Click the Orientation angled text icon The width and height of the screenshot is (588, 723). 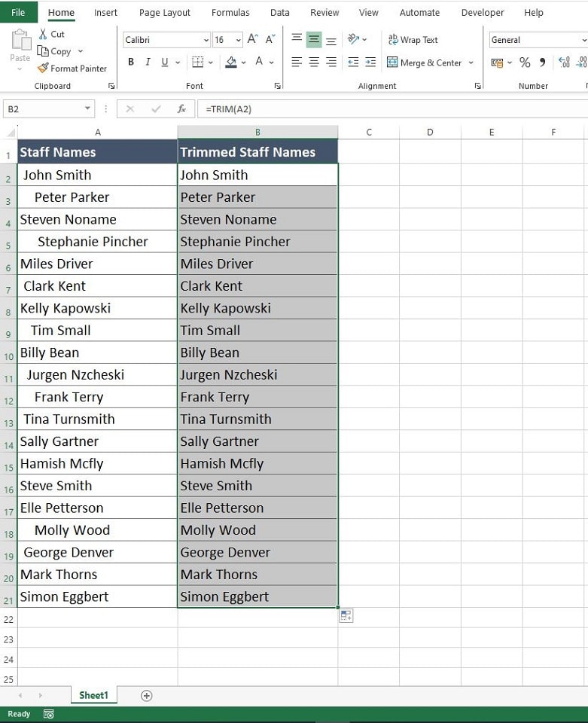pos(353,38)
